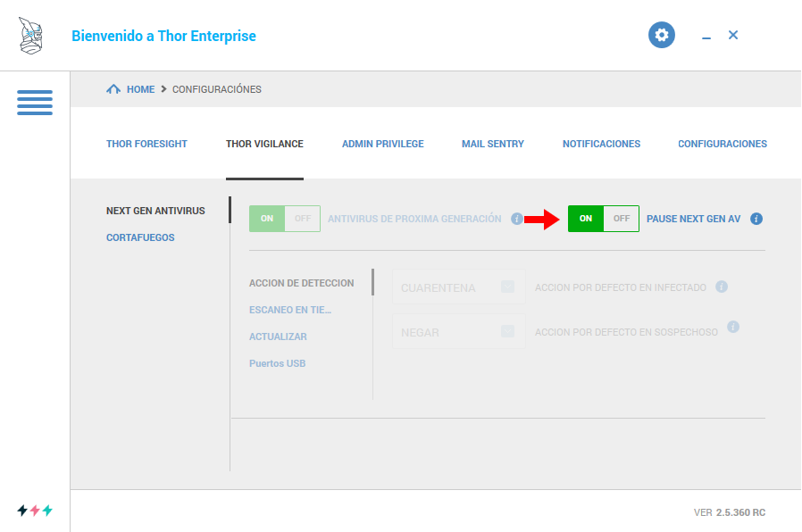Viewport: 802px width, 532px height.
Task: Open the Actualizar settings section
Action: (x=278, y=337)
